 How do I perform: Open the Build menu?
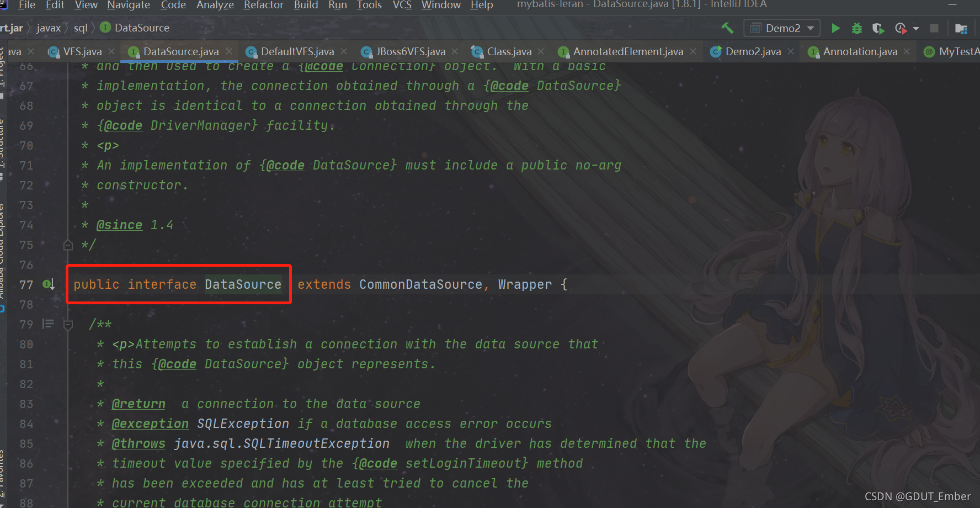pyautogui.click(x=306, y=5)
